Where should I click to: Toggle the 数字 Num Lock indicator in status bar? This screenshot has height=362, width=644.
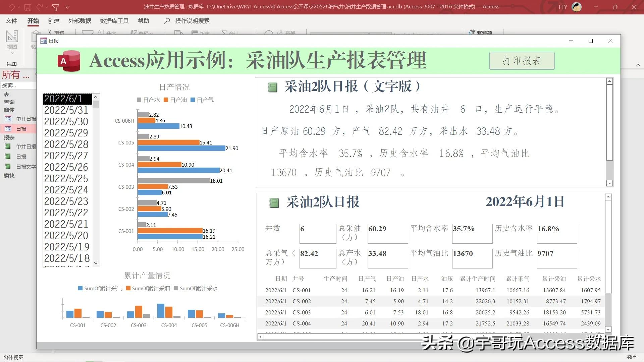pyautogui.click(x=632, y=357)
